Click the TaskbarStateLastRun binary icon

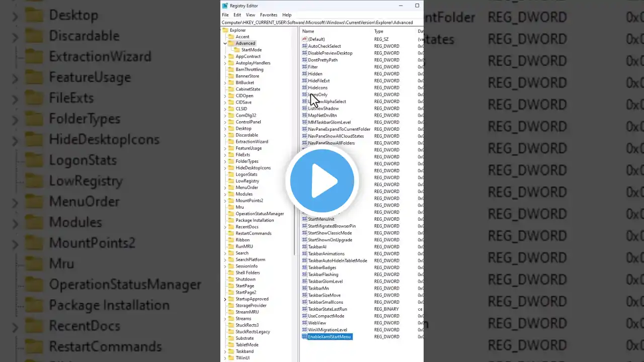point(304,309)
